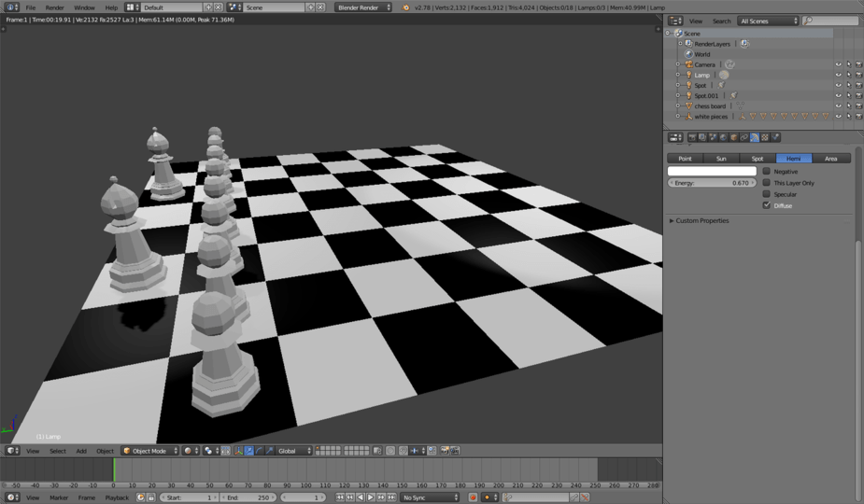Click the OpenGL render image icon

click(x=445, y=451)
